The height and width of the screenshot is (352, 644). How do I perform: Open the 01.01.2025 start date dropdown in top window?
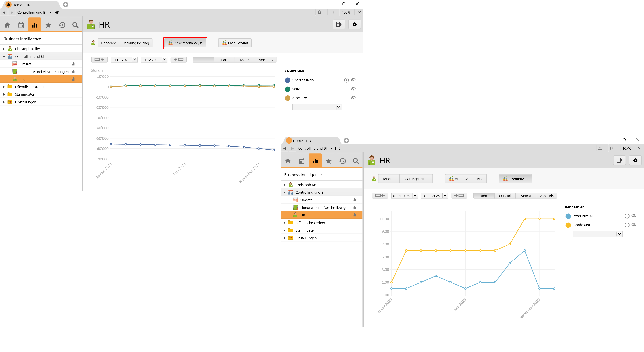pos(134,60)
